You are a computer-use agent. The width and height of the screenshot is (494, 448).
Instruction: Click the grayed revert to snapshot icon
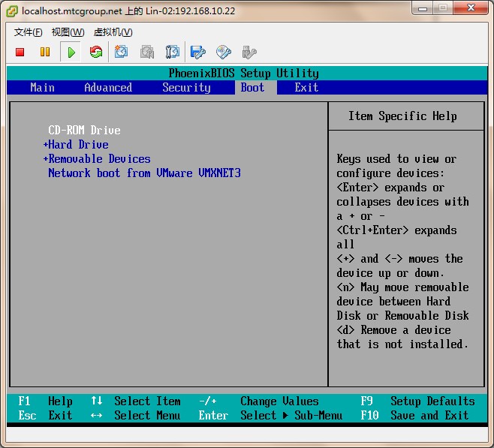(x=147, y=52)
